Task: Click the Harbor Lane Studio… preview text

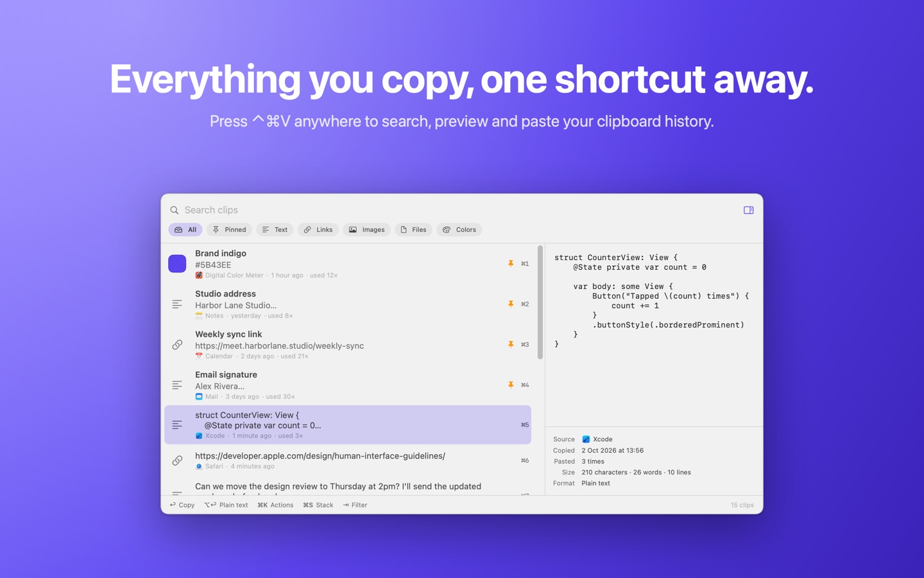Action: pos(235,305)
